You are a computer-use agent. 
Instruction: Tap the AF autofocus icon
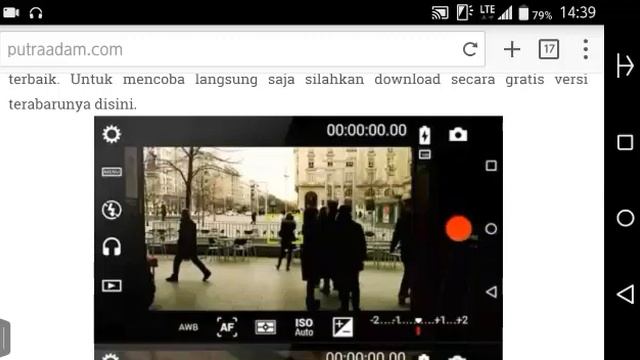coord(227,327)
